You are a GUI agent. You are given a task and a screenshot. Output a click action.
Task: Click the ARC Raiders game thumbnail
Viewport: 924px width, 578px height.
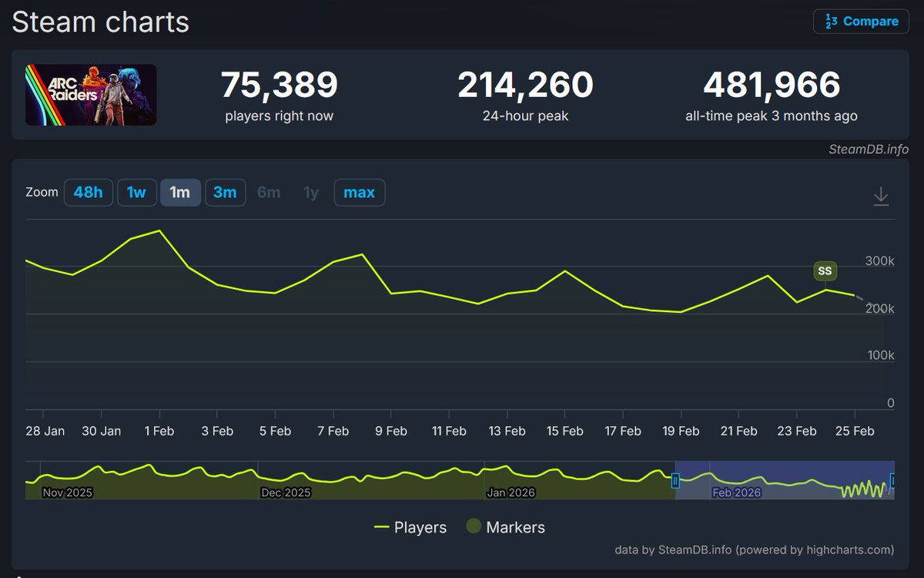(x=91, y=95)
